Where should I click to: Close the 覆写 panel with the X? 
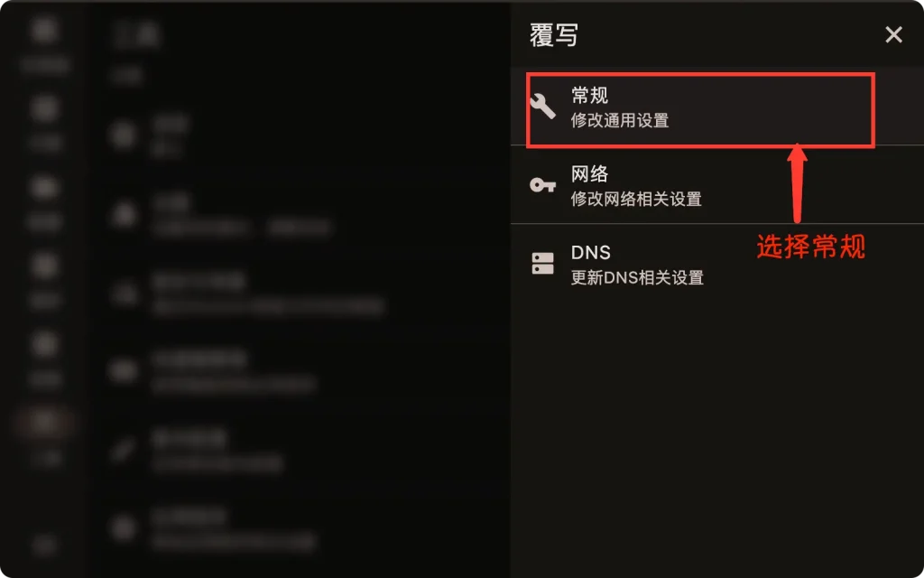pos(893,35)
